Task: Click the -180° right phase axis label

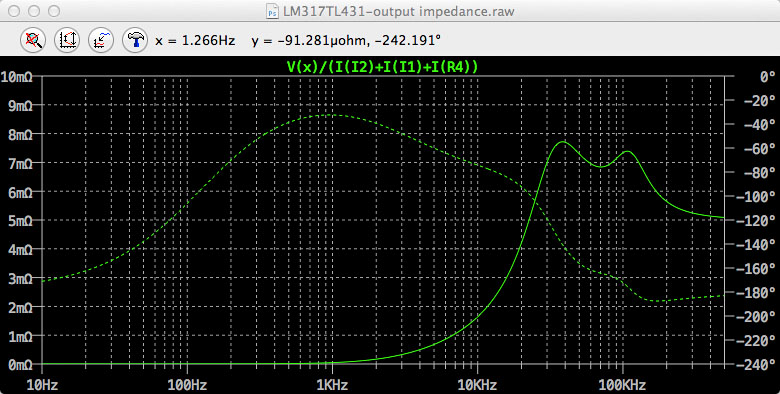Action: coord(755,293)
